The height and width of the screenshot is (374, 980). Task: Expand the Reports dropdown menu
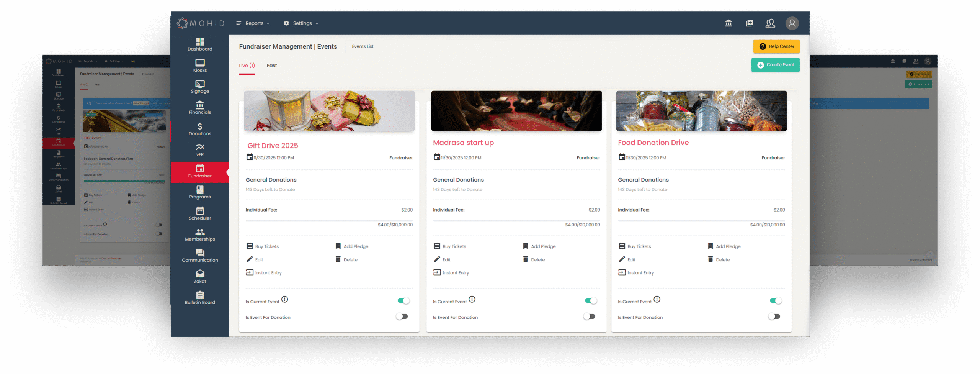(x=253, y=23)
